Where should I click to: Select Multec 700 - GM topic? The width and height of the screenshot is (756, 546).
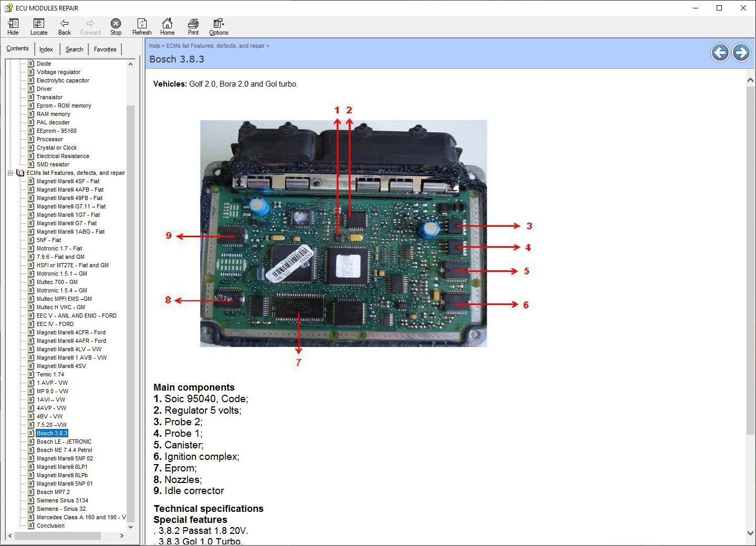point(57,282)
